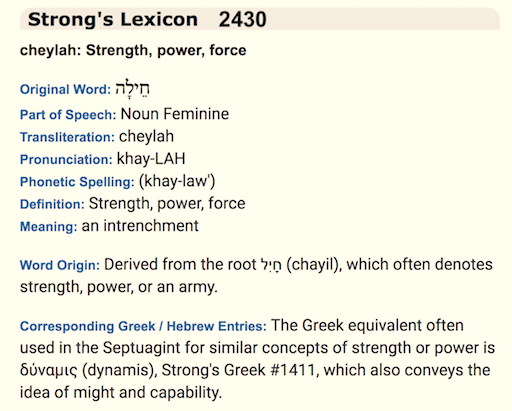Click the khay-LAH pronunciation text
This screenshot has height=411, width=512.
tap(151, 159)
